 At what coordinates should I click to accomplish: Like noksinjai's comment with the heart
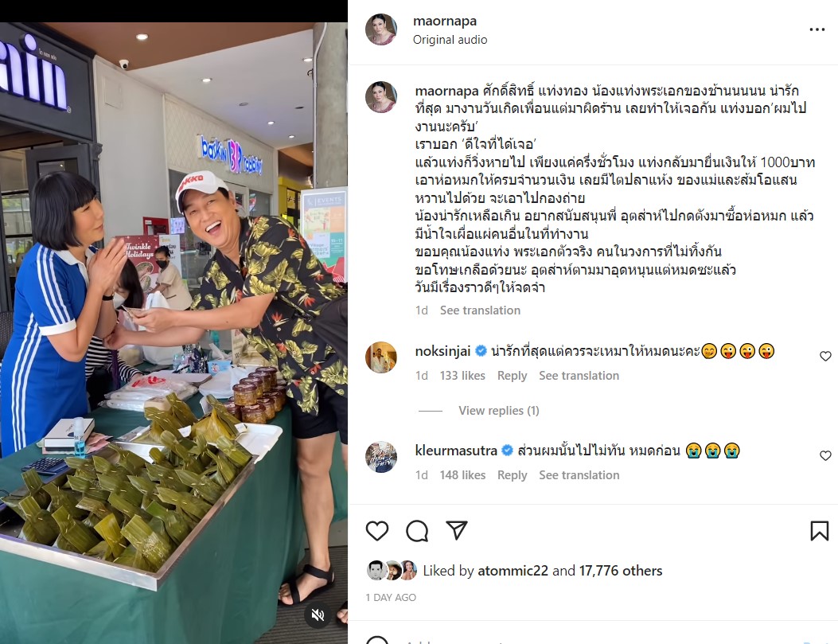pos(826,356)
